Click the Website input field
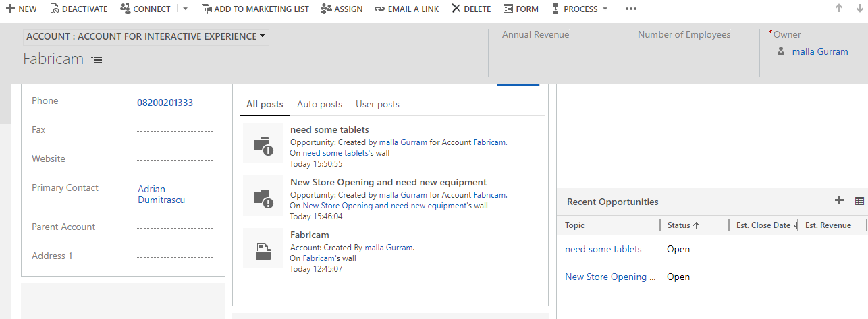 [x=175, y=159]
